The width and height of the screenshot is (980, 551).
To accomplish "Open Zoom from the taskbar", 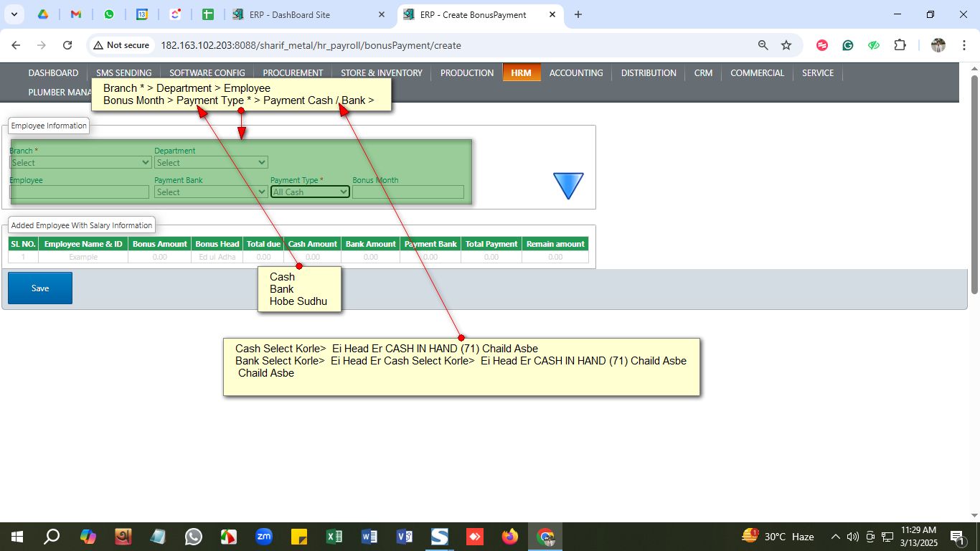I will [x=263, y=537].
